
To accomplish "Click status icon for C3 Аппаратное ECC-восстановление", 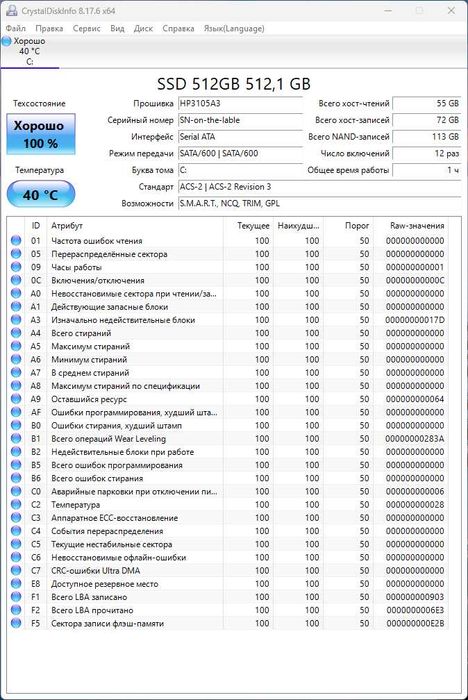I will (16, 518).
